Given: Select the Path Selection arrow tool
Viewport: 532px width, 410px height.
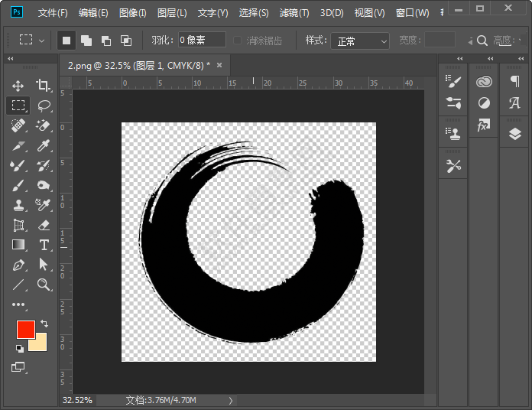Looking at the screenshot, I should point(44,265).
